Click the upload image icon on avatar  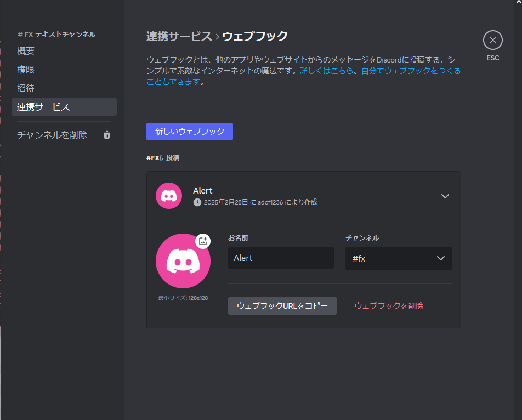[203, 241]
